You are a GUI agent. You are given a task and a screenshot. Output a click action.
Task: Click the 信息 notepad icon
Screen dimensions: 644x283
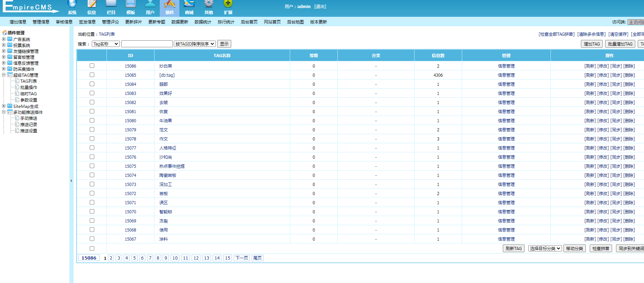(92, 4)
